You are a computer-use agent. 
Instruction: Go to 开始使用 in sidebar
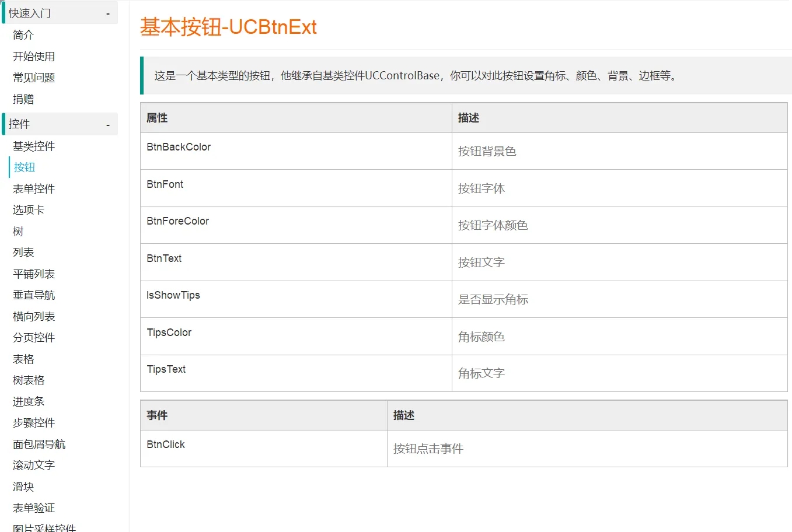34,57
